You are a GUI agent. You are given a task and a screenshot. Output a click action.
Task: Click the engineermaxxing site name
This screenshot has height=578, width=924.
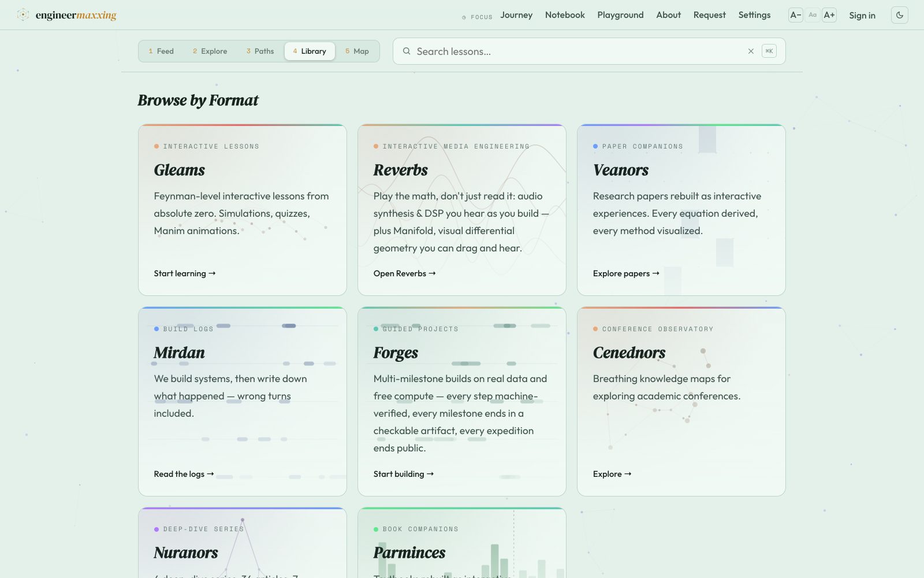(x=76, y=15)
